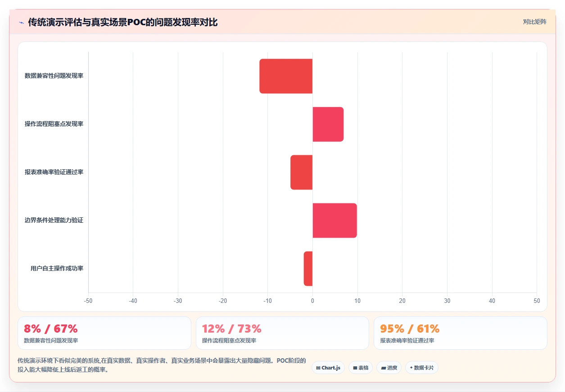This screenshot has height=392, width=565.
Task: Click the 95% / 61% data card value
Action: pos(410,329)
